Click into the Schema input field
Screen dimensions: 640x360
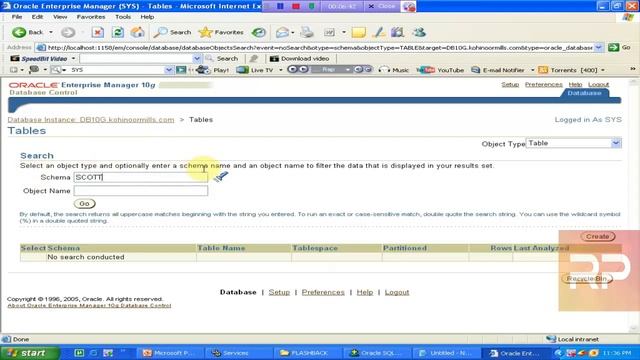click(x=140, y=177)
